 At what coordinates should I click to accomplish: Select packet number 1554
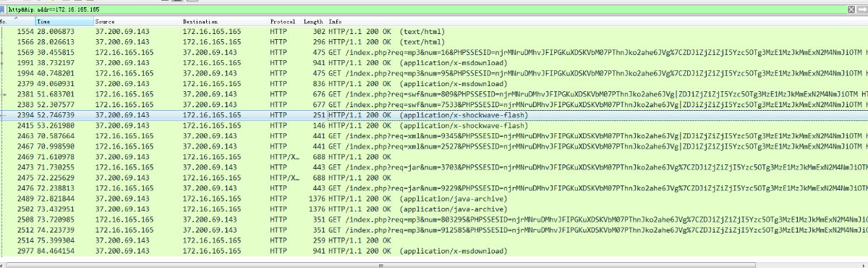pyautogui.click(x=434, y=32)
